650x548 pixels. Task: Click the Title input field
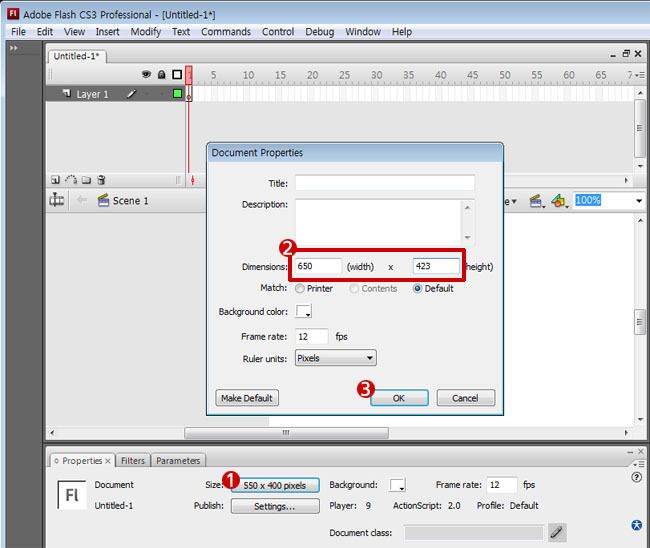click(x=385, y=183)
